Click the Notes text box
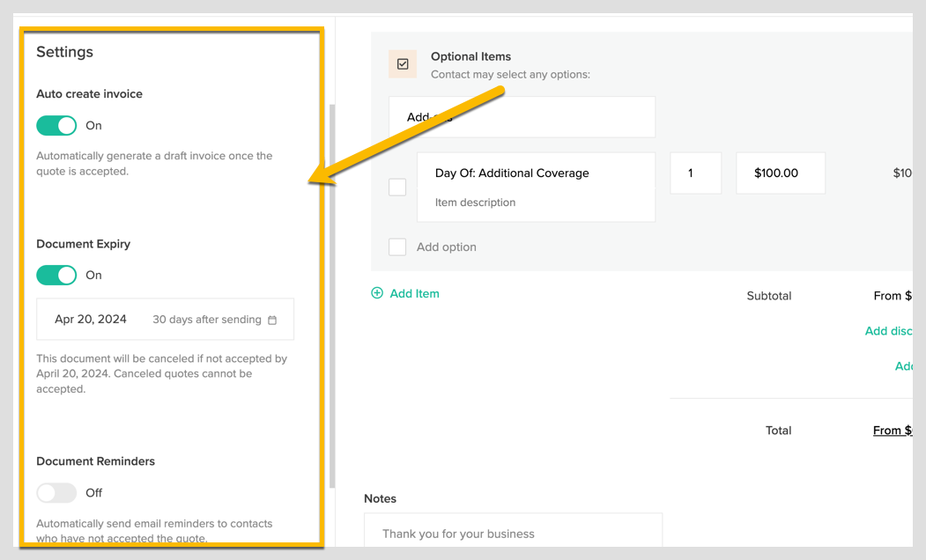926x560 pixels. tap(513, 534)
